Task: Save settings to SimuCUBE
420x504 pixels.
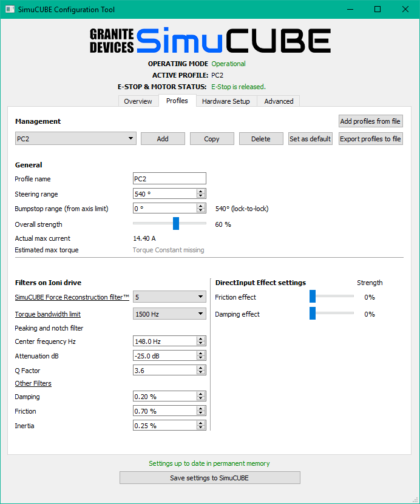Action: (209, 478)
